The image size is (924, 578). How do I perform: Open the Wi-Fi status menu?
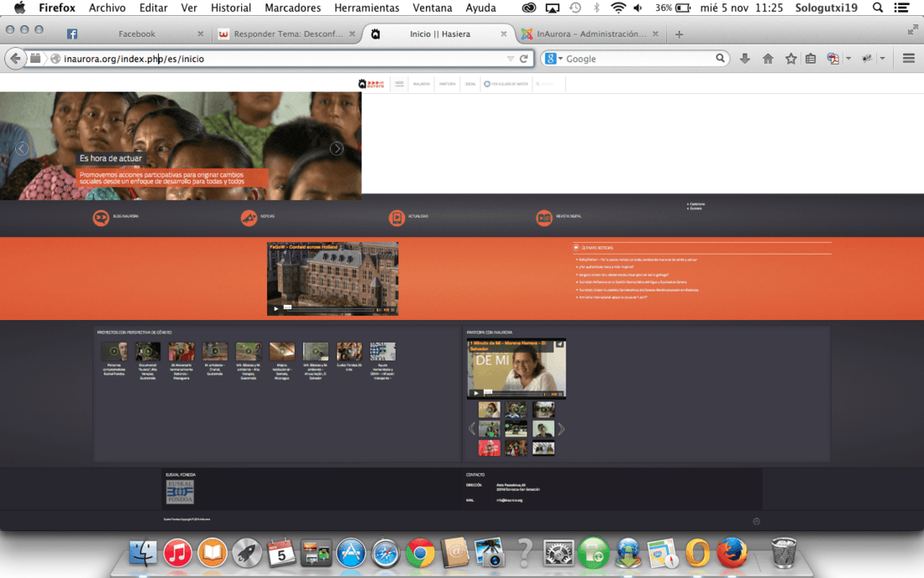click(x=618, y=8)
